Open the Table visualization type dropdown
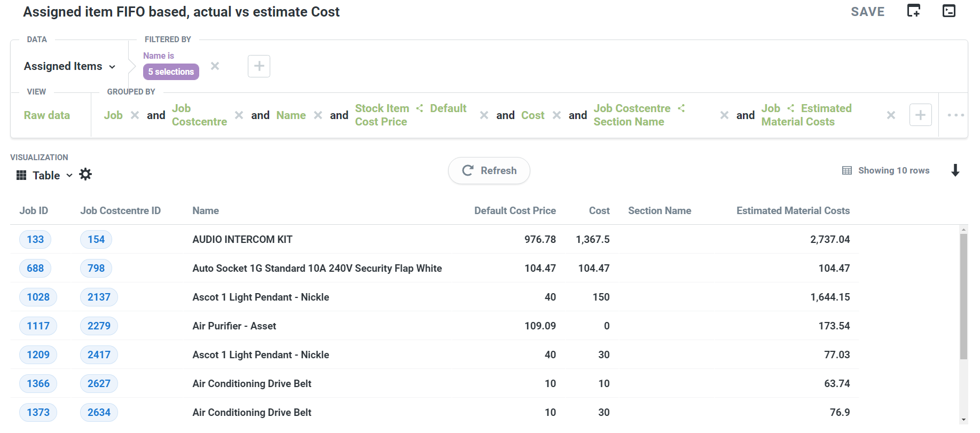 click(45, 175)
